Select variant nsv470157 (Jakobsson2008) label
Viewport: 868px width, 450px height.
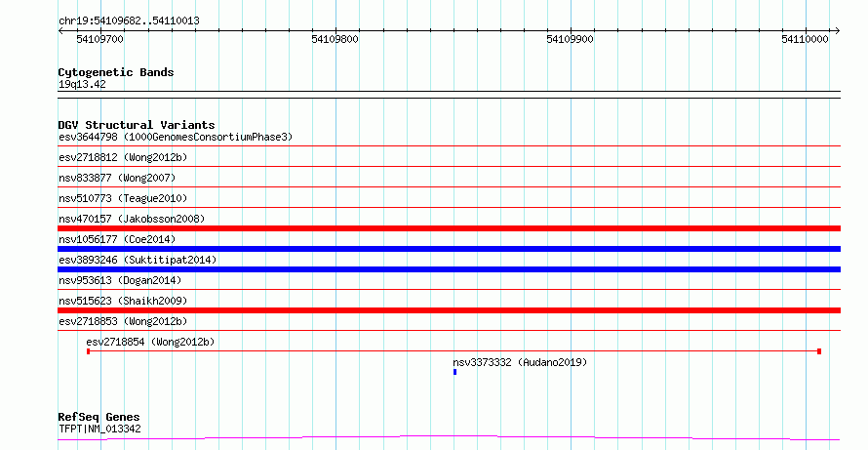click(132, 219)
